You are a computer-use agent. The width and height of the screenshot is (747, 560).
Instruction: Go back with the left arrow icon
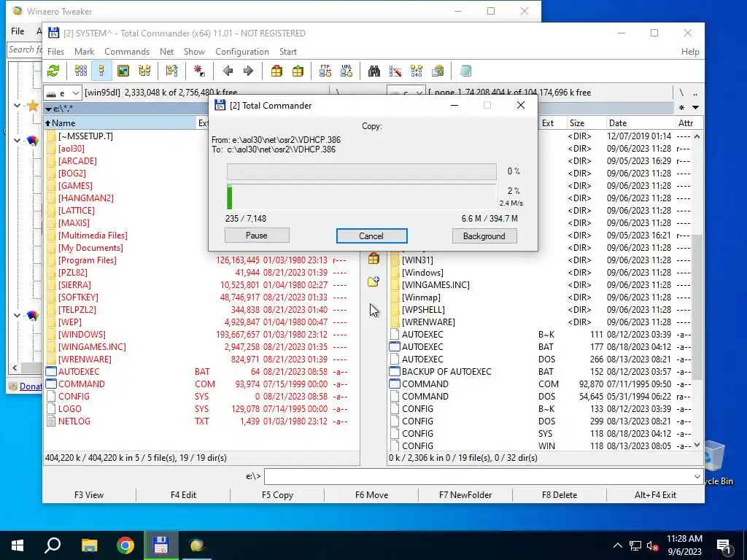tap(228, 71)
